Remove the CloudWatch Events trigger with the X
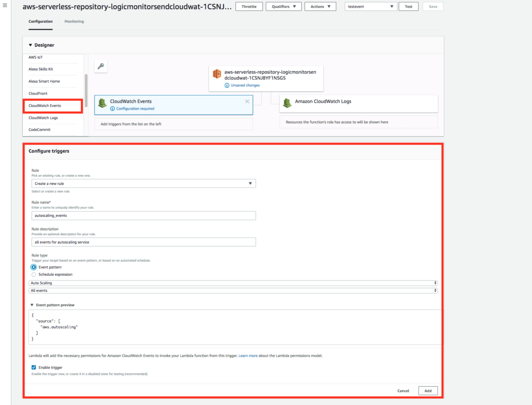This screenshot has width=532, height=405. coord(247,101)
